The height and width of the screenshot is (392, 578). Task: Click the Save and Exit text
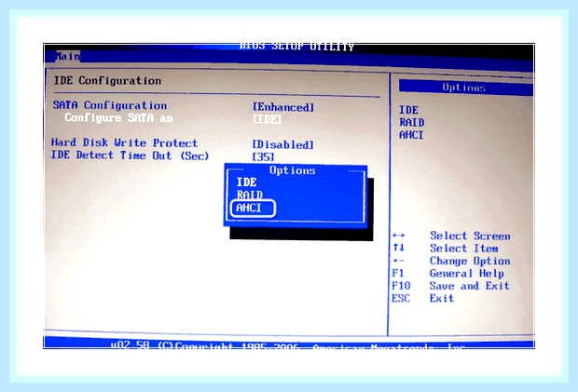pyautogui.click(x=470, y=286)
